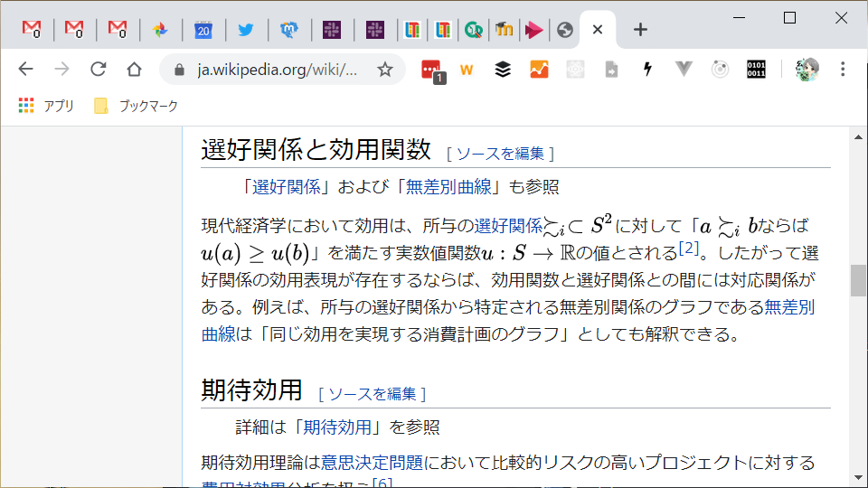
Task: Open a new browser tab
Action: 640,30
